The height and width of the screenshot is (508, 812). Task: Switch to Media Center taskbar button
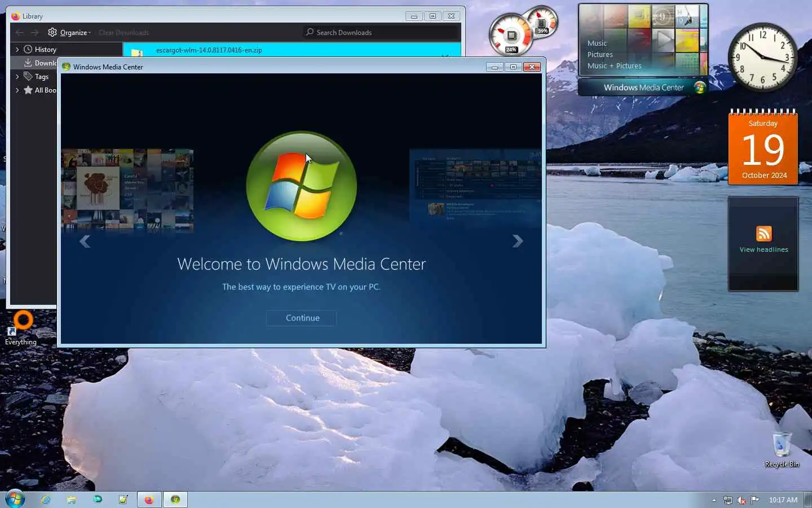[175, 500]
